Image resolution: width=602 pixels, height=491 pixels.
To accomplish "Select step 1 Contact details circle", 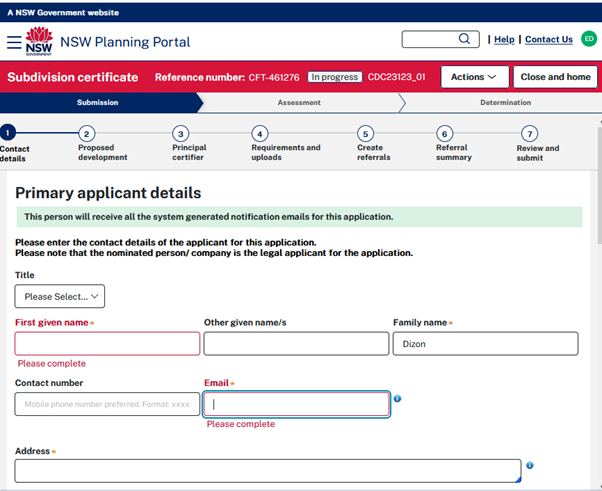I will [x=8, y=133].
